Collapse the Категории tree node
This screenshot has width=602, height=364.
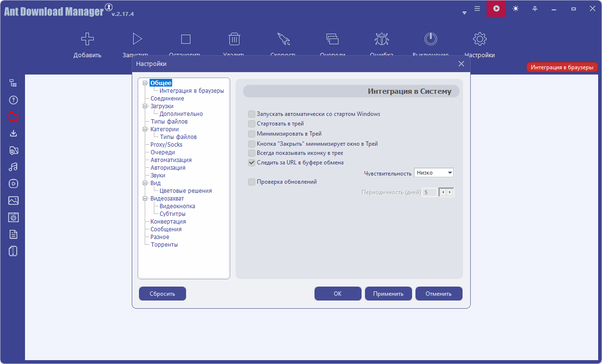point(145,129)
